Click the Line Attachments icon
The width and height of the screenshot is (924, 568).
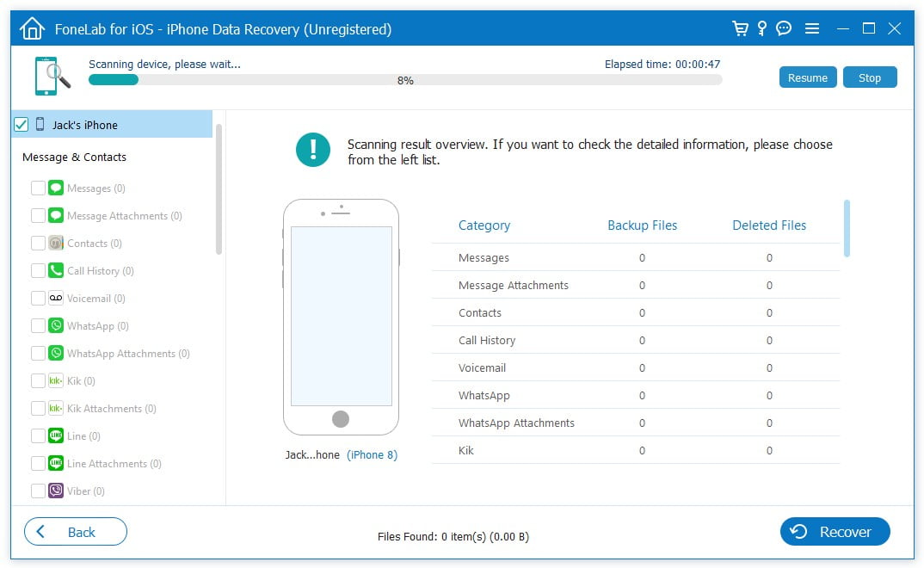pyautogui.click(x=56, y=463)
